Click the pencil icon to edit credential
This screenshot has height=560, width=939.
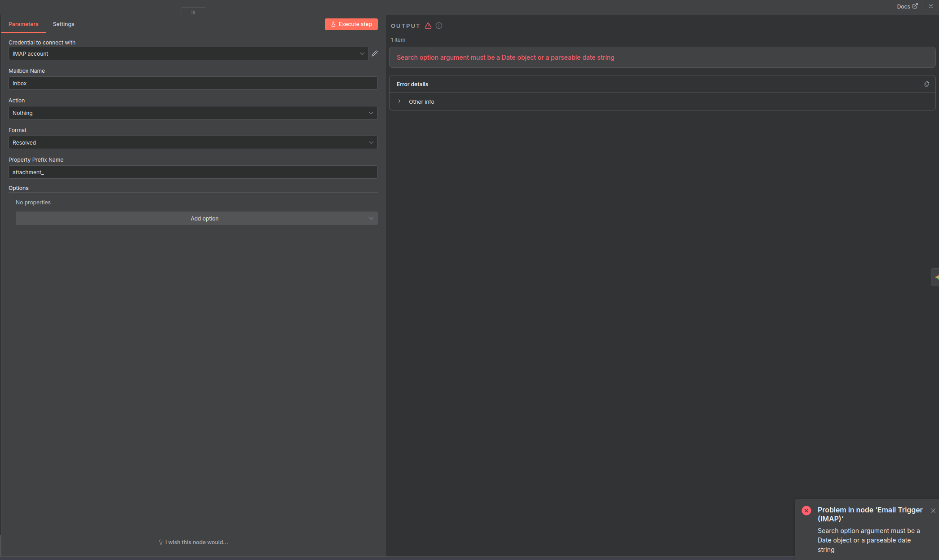click(x=375, y=53)
